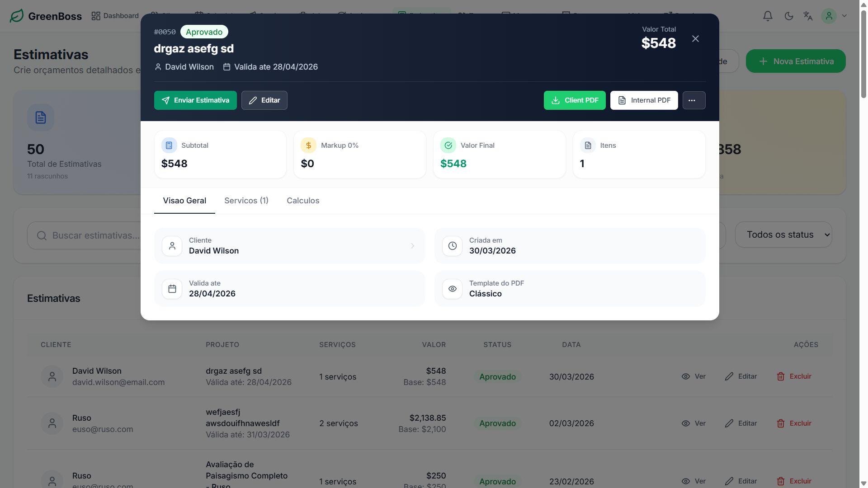The image size is (868, 488).
Task: Download the Client PDF
Action: (575, 100)
